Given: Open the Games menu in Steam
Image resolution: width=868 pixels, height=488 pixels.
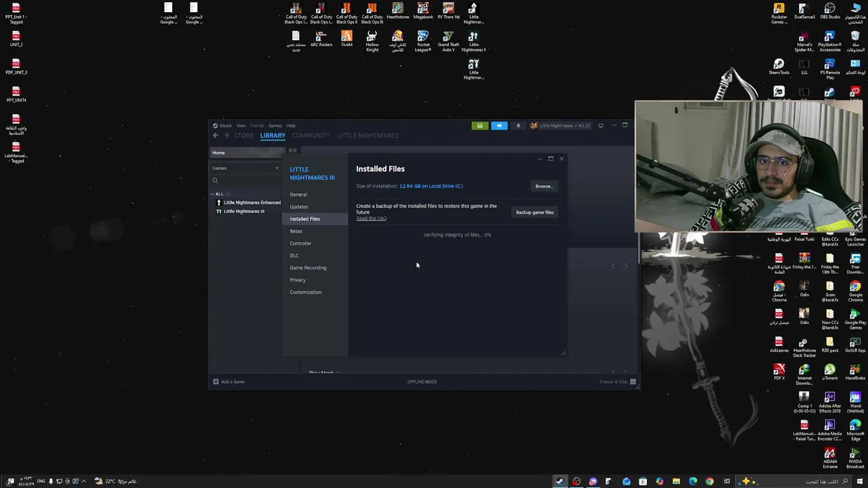Looking at the screenshot, I should pos(275,125).
